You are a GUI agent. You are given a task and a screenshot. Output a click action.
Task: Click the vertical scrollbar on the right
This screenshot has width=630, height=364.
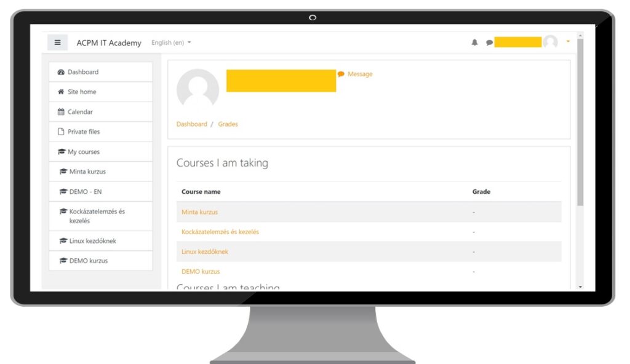(580, 123)
